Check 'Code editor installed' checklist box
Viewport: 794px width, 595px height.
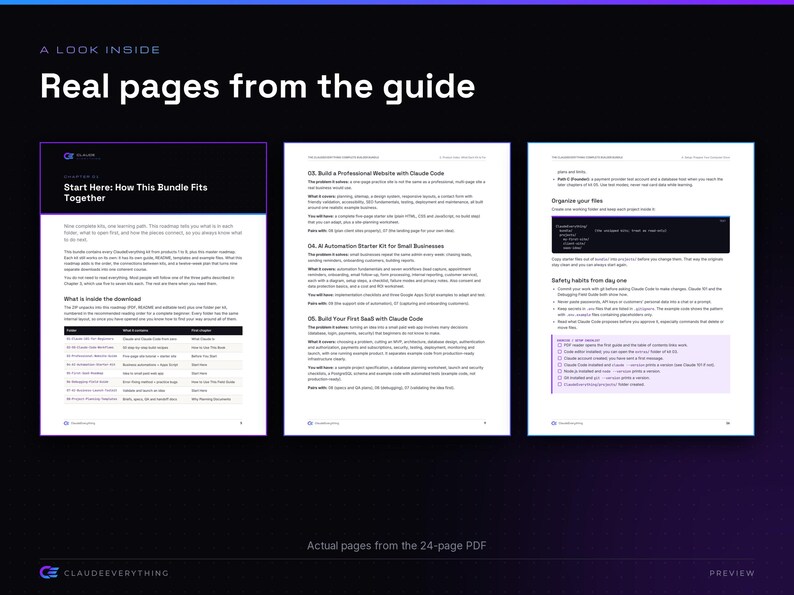point(560,351)
